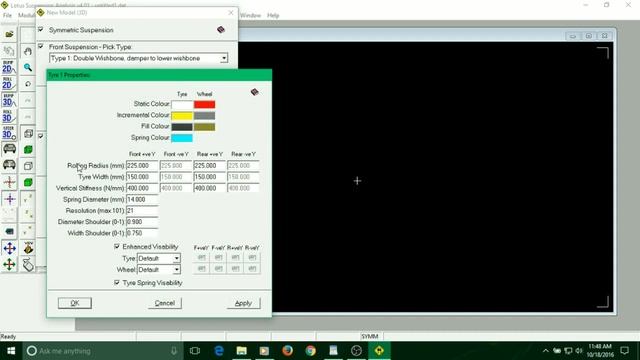The width and height of the screenshot is (640, 360).
Task: Click OK in Tyre Properties
Action: (75, 303)
